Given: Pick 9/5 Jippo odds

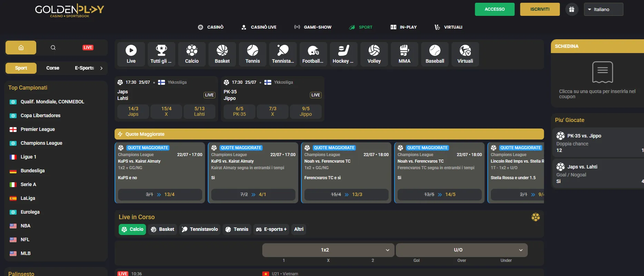Looking at the screenshot, I should tap(306, 111).
